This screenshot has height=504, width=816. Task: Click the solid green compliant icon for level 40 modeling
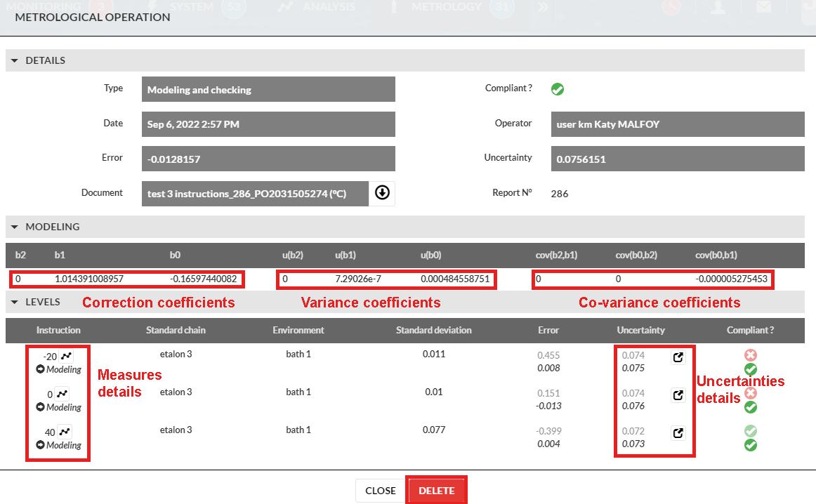point(751,445)
